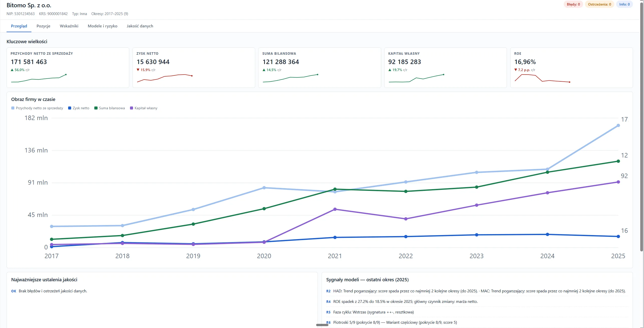Image resolution: width=644 pixels, height=328 pixels.
Task: Go to Modele i ryzyko tab
Action: click(102, 26)
